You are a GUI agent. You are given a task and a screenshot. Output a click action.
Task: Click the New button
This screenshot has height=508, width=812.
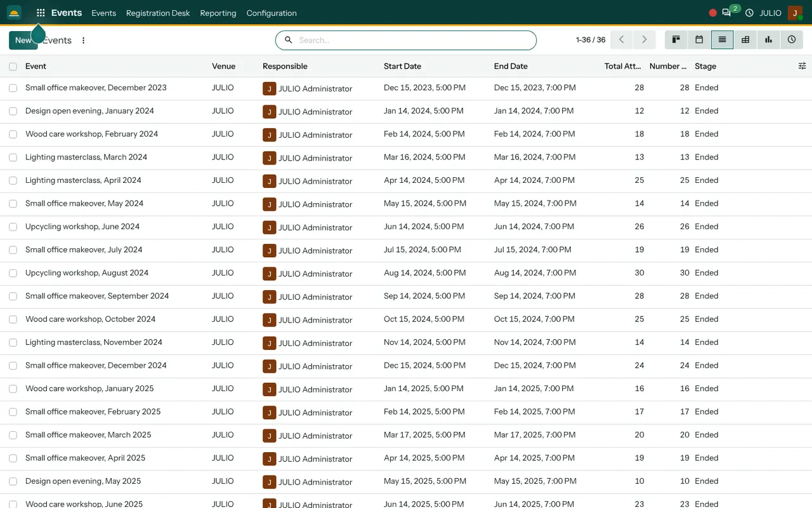(x=23, y=40)
